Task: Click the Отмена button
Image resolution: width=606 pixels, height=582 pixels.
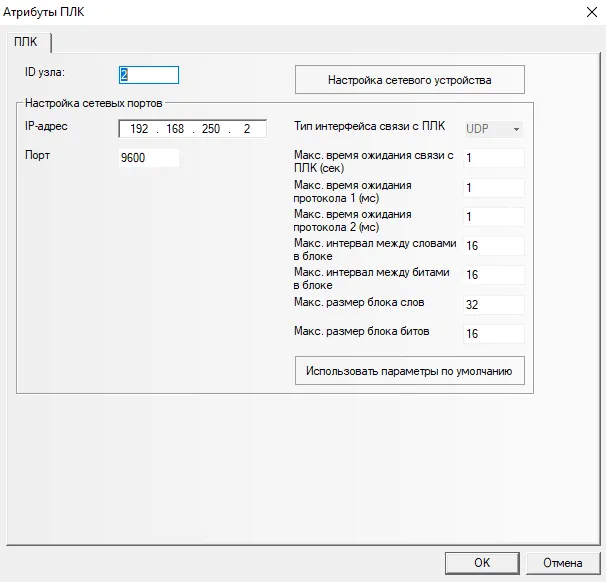Action: click(x=563, y=563)
